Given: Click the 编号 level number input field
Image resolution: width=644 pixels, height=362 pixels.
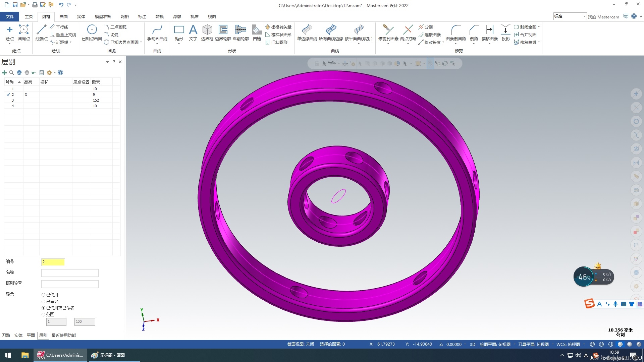Looking at the screenshot, I should pyautogui.click(x=53, y=262).
